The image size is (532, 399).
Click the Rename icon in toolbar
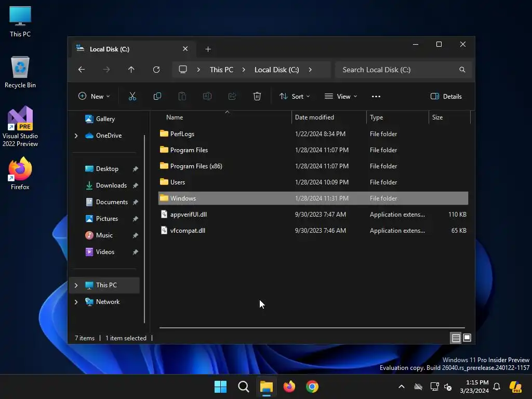207,96
